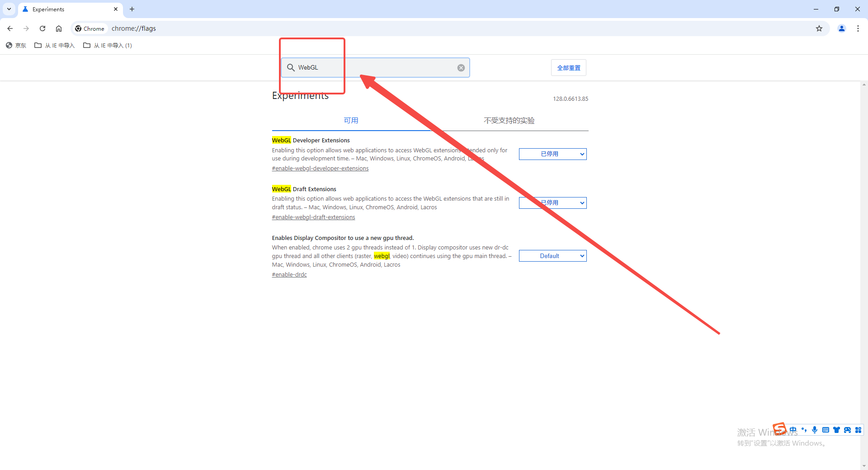Go back using the browser back arrow
Screen dimensions: 868x470
point(10,28)
